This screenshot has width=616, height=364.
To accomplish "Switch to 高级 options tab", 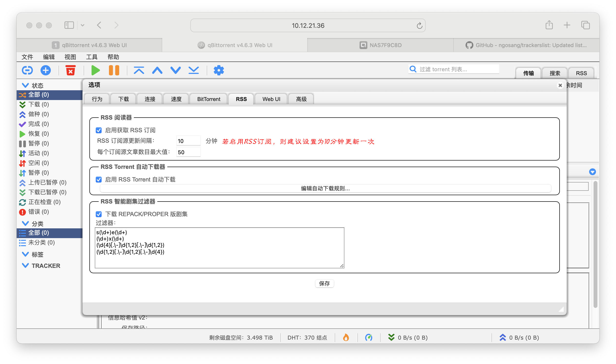I will pyautogui.click(x=301, y=99).
